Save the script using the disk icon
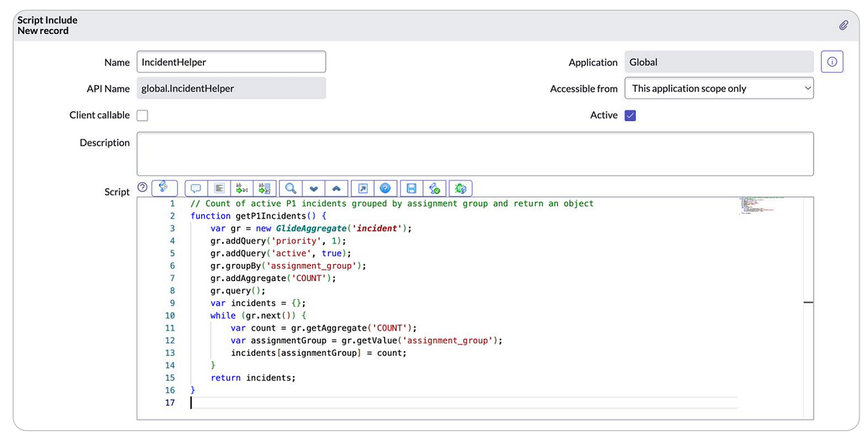The image size is (868, 441). coord(410,188)
